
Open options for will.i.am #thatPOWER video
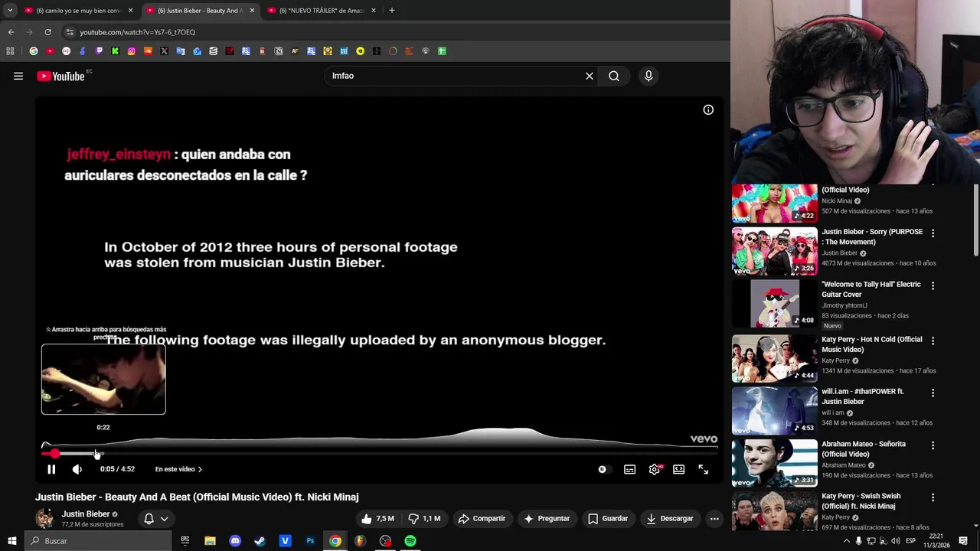pos(933,393)
